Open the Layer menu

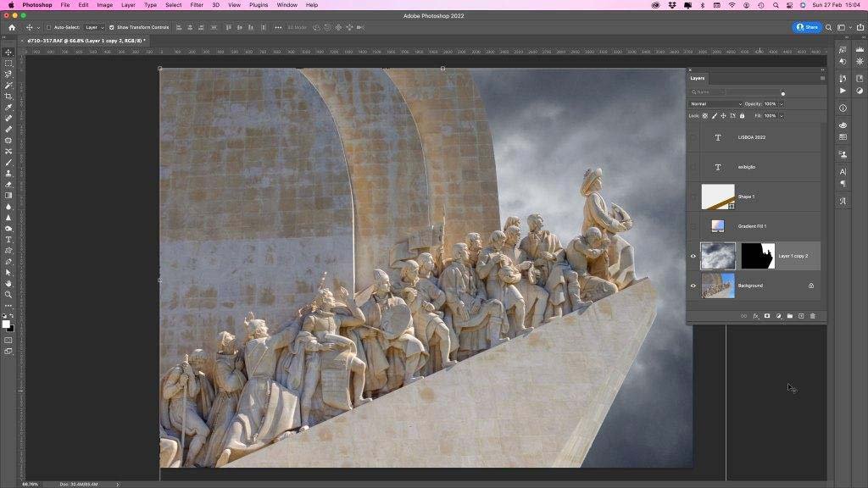[128, 5]
